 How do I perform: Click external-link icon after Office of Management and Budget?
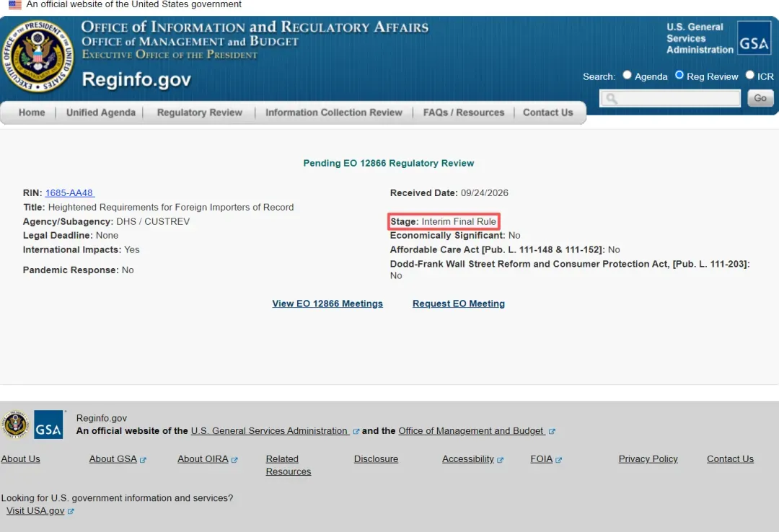pyautogui.click(x=552, y=432)
